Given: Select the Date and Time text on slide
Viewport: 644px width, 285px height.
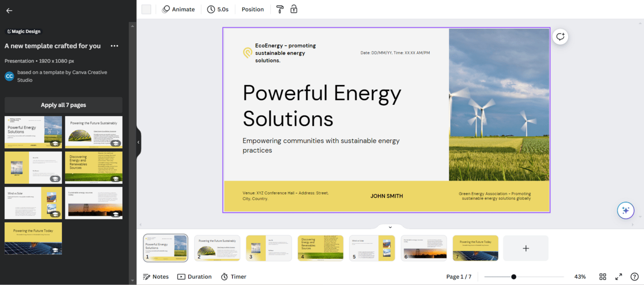Looking at the screenshot, I should point(395,53).
